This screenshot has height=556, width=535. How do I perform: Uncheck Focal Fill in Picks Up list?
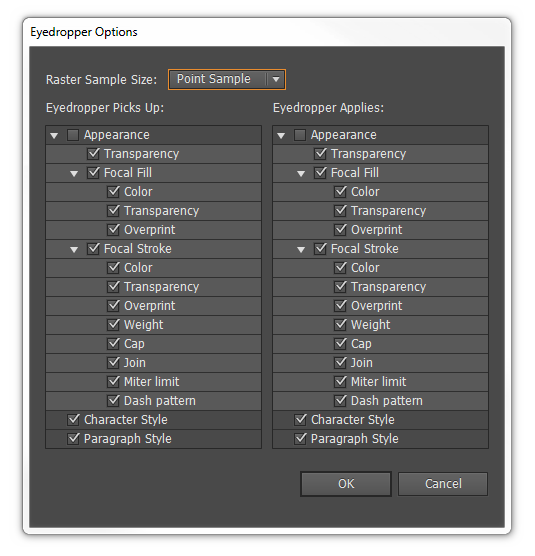93,173
